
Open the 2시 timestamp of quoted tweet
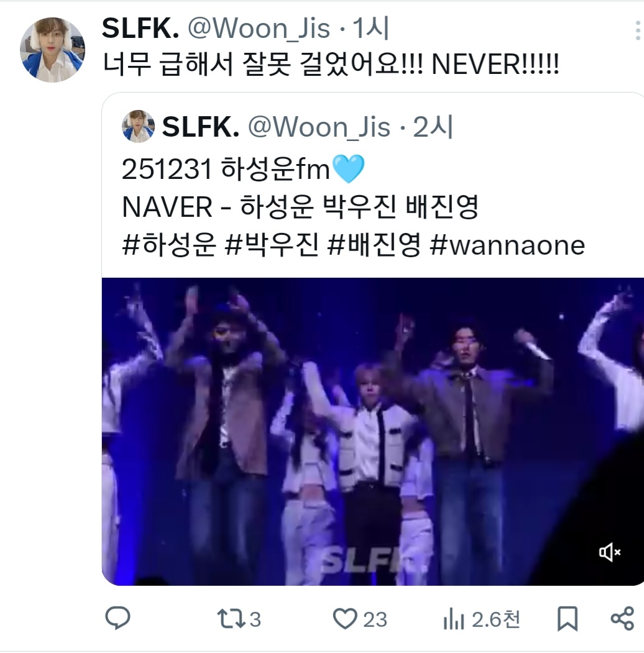(x=433, y=127)
